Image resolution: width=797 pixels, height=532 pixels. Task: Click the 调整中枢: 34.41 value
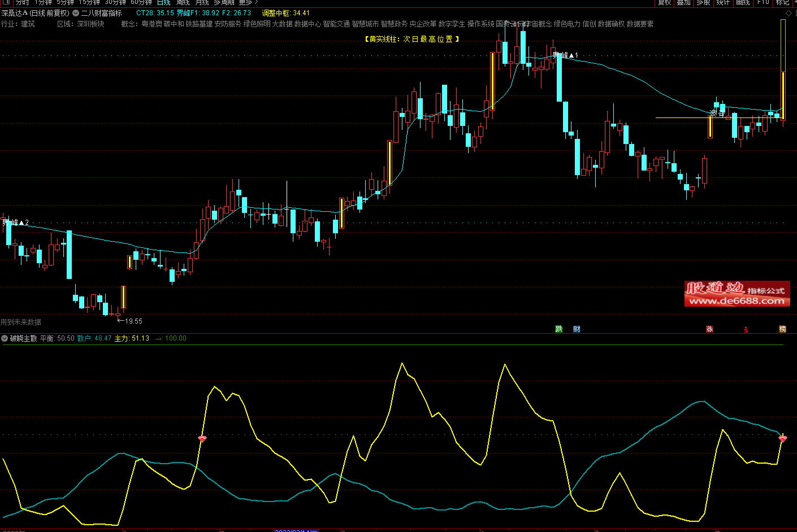(285, 13)
